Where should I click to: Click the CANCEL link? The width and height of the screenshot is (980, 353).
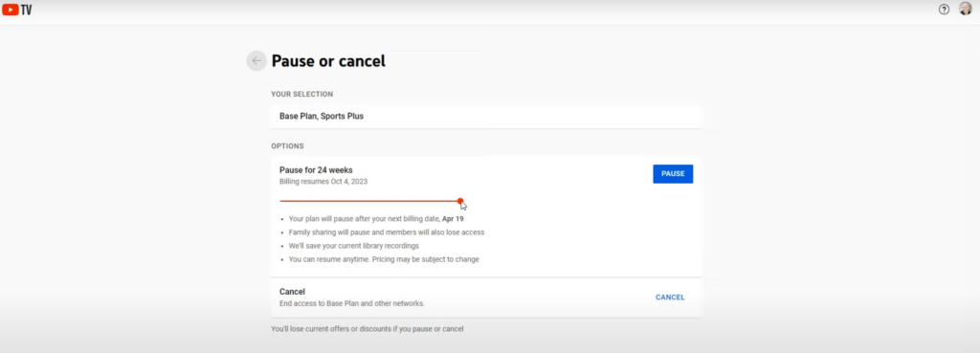coord(670,298)
